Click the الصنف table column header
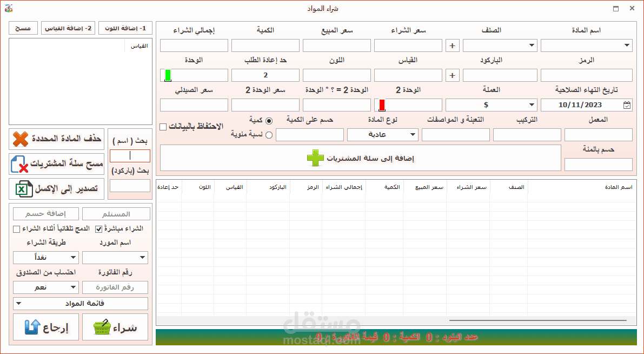The width and height of the screenshot is (644, 354). [508, 187]
